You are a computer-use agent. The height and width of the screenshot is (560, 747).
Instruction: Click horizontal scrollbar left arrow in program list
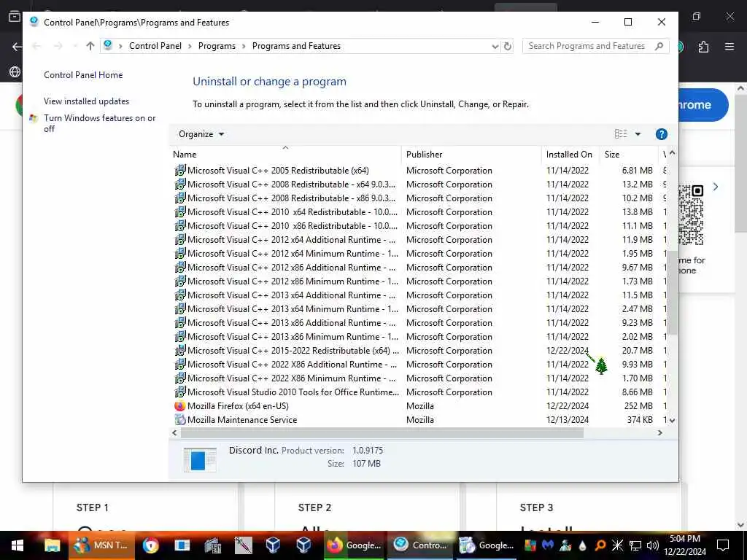pos(174,433)
